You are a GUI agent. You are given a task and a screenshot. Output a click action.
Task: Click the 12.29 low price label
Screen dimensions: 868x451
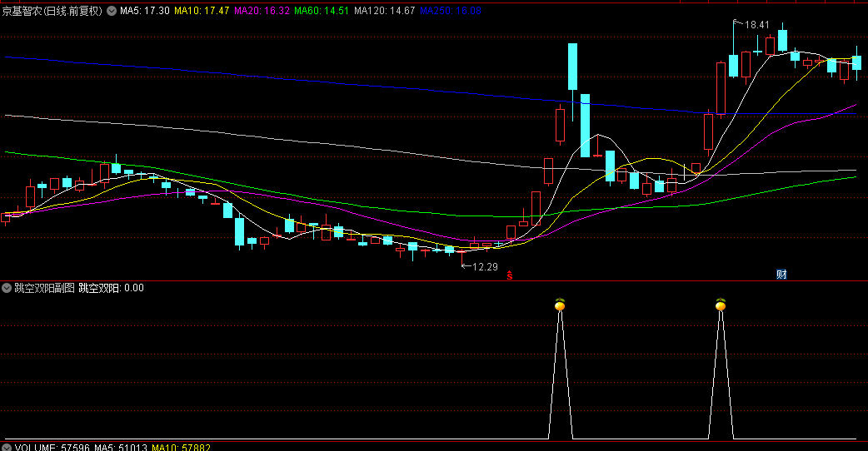[x=486, y=267]
